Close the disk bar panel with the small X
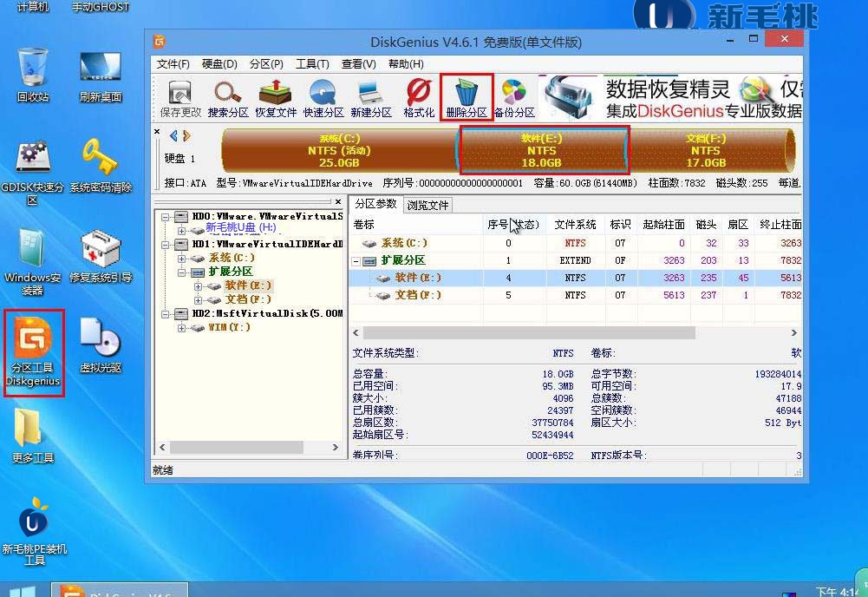 pos(157,132)
